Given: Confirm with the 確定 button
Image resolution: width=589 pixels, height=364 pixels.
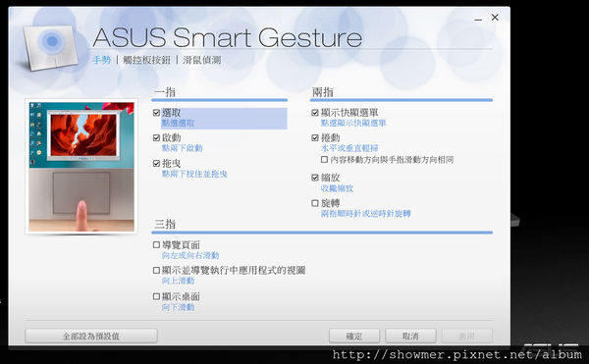Looking at the screenshot, I should [354, 336].
